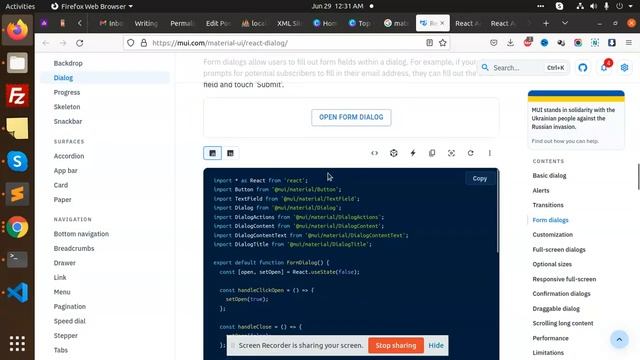Open Backdrop in the sidebar

click(68, 63)
